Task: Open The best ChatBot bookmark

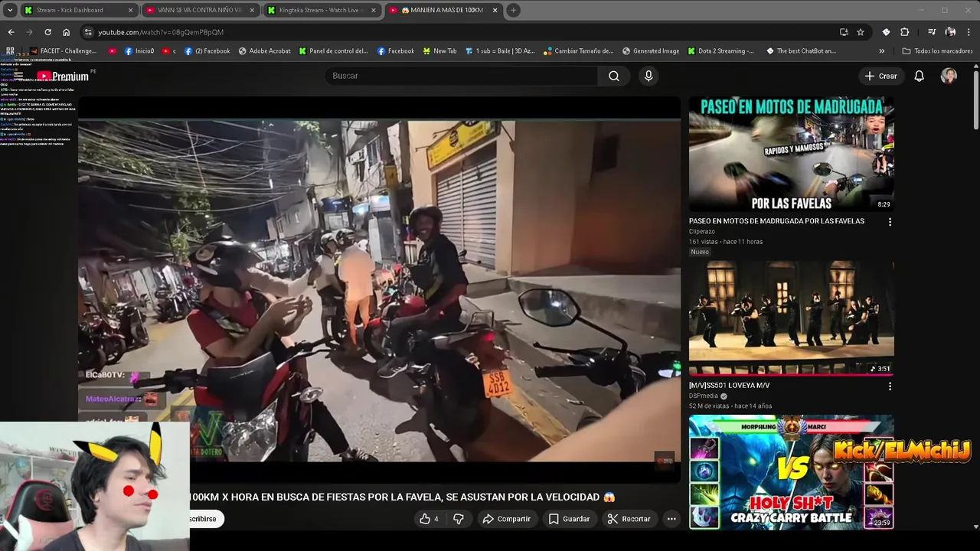Action: coord(800,51)
